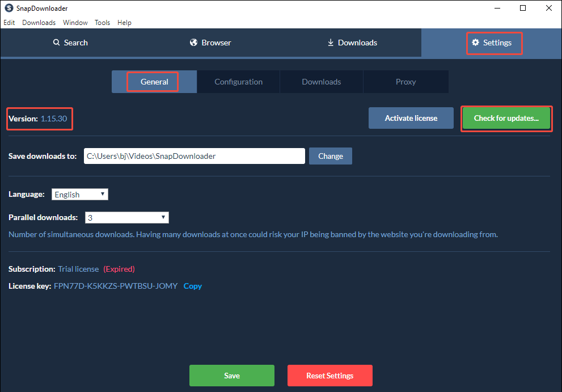Copy the license key
This screenshot has width=562, height=392.
click(x=192, y=286)
